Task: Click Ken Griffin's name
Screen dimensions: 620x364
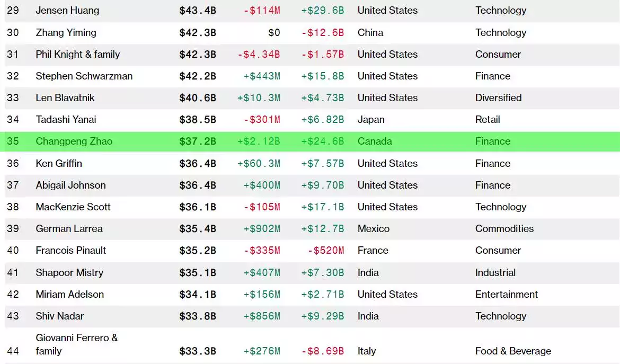Action: [59, 163]
